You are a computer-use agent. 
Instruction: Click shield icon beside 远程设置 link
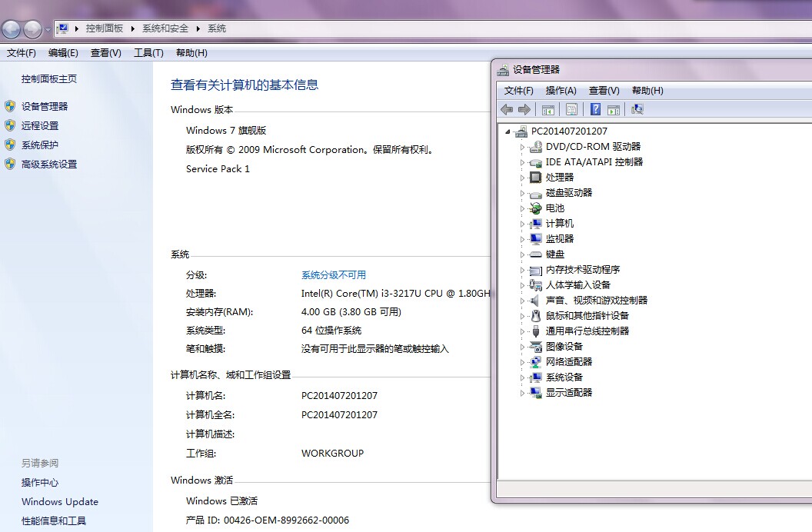[x=10, y=126]
